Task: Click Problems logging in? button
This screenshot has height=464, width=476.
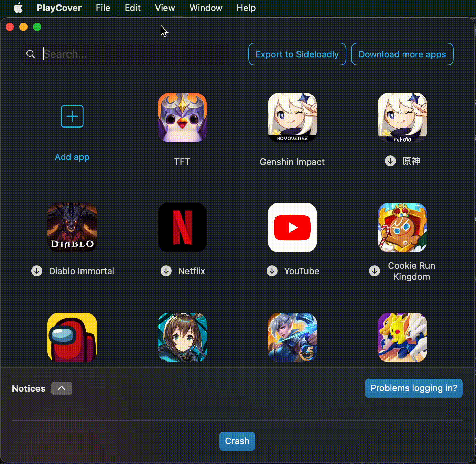Action: tap(414, 388)
